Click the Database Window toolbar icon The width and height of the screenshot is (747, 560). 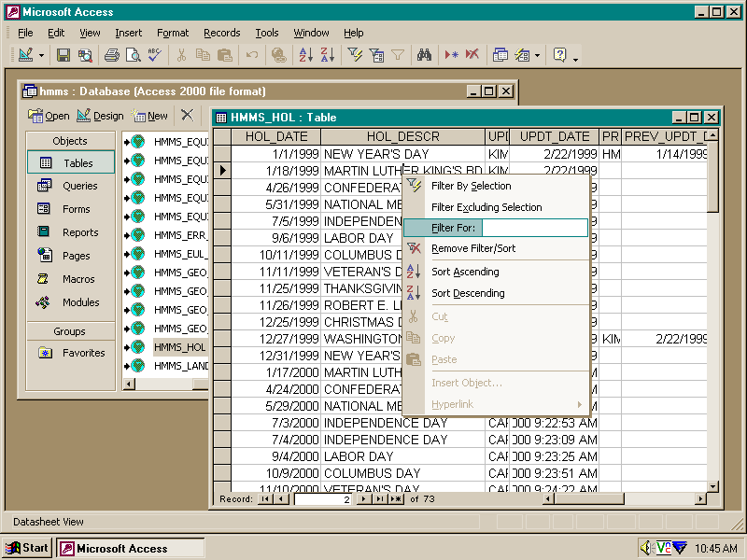click(x=500, y=55)
